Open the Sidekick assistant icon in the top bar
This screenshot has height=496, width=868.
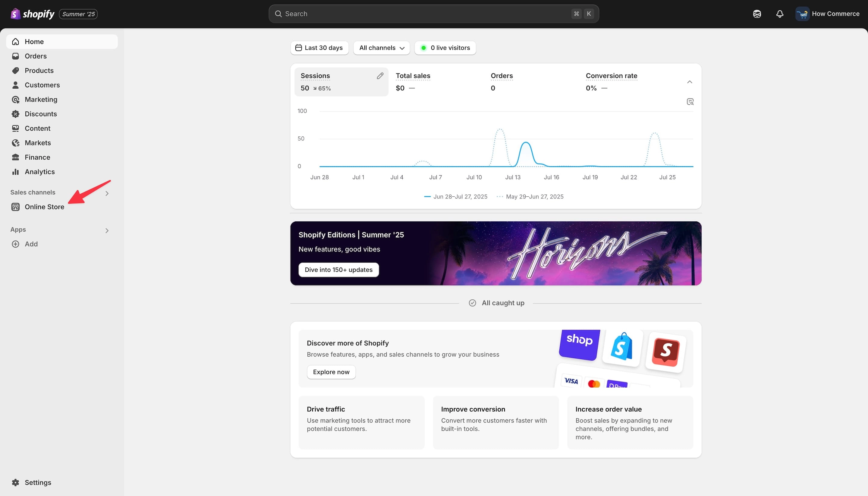(757, 14)
